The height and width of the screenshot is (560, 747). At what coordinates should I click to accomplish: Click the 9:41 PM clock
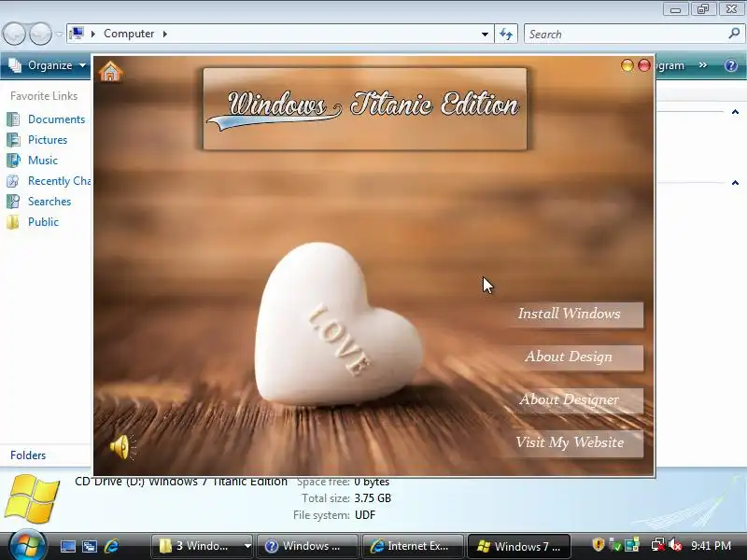(712, 546)
